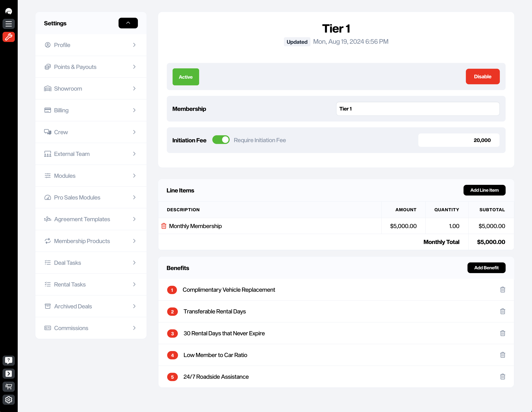Image resolution: width=532 pixels, height=412 pixels.
Task: Toggle the Require Initiation Fee switch
Action: (x=221, y=140)
